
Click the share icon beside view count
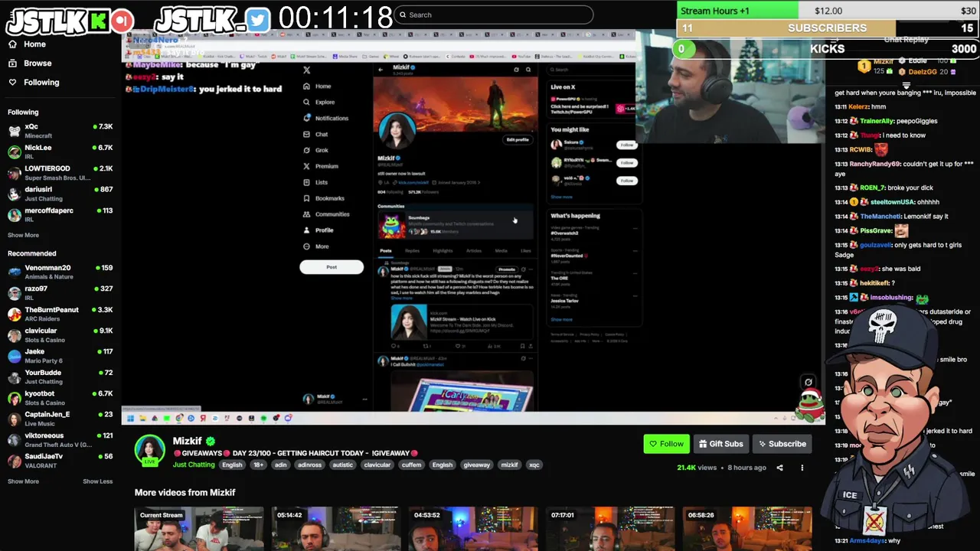pyautogui.click(x=779, y=468)
